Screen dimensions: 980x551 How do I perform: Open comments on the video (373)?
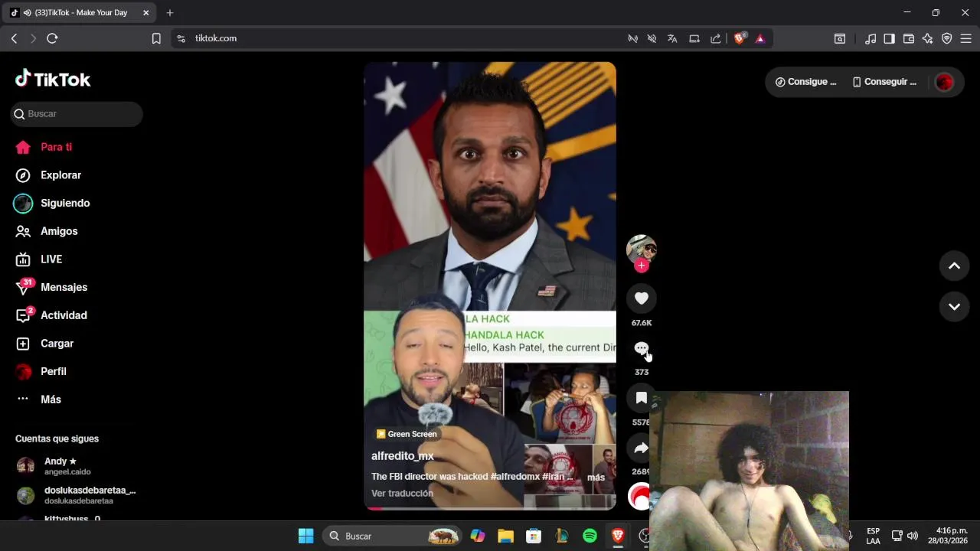coord(642,348)
